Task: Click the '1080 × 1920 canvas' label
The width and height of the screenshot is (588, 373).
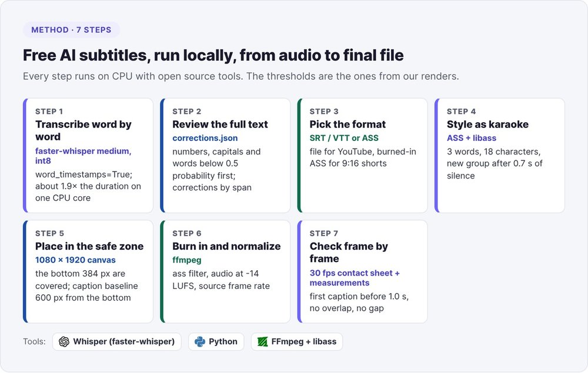Action: click(x=75, y=260)
